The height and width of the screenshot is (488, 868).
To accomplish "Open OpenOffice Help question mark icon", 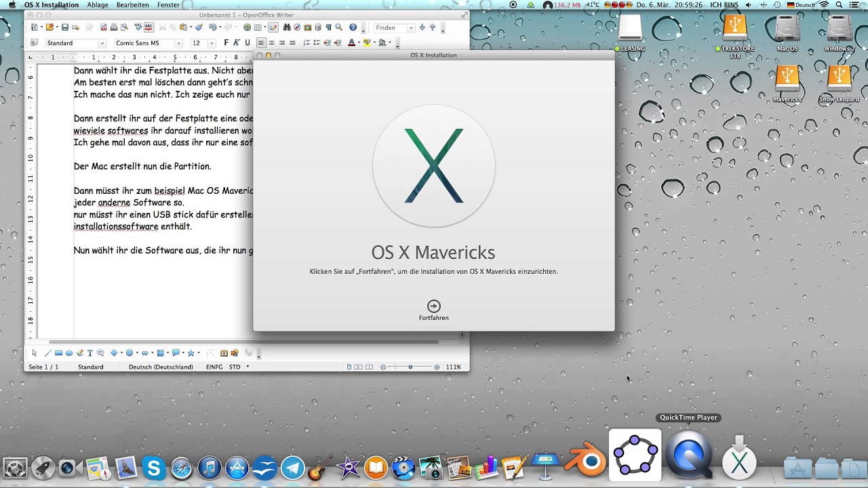I will point(353,27).
